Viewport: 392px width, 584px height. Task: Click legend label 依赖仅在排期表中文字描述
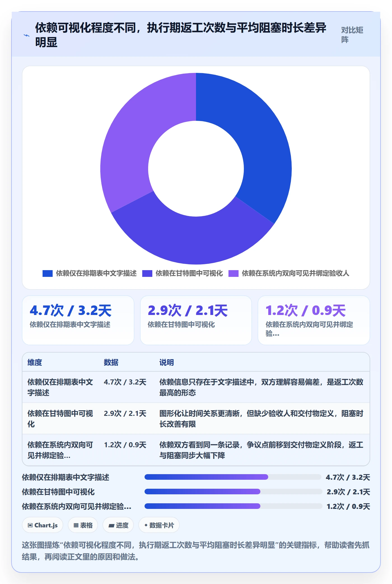point(96,274)
